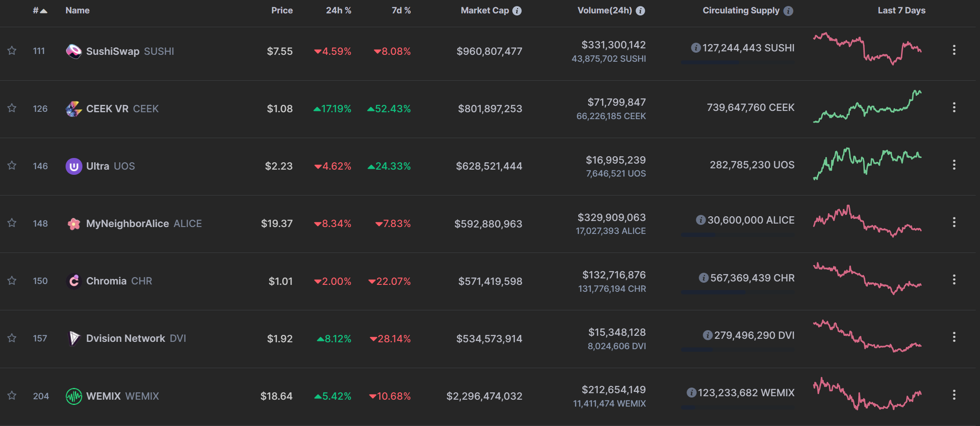The width and height of the screenshot is (980, 426).
Task: Sort by Market Cap header
Action: click(485, 10)
